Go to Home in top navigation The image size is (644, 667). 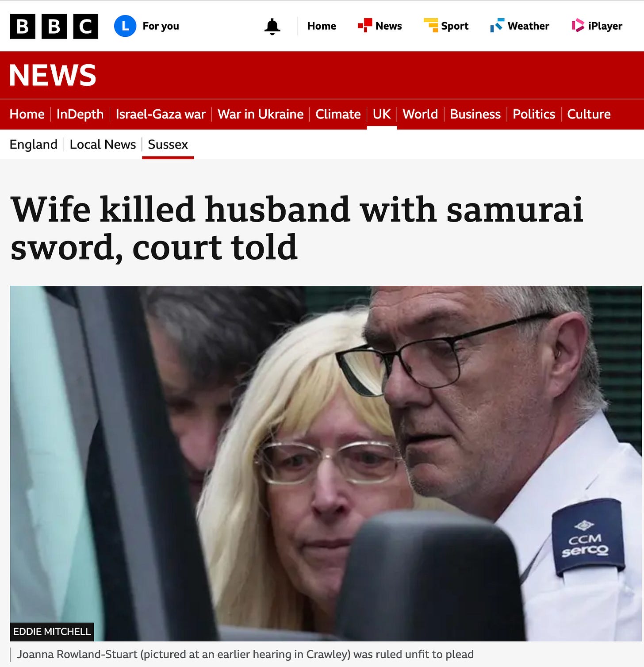coord(322,26)
